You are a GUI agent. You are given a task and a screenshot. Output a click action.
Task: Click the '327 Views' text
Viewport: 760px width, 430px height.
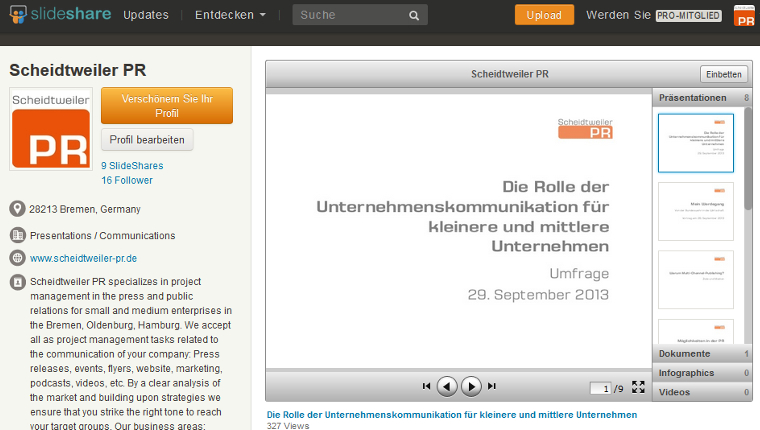pos(288,426)
